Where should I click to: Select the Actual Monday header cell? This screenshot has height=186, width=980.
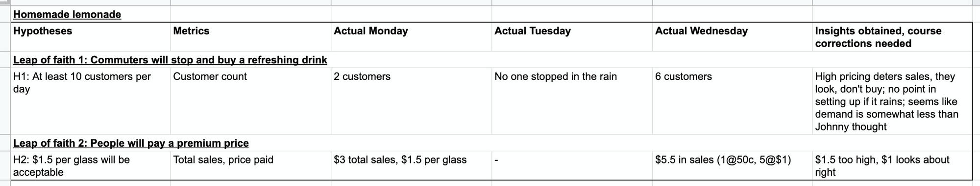coord(411,37)
